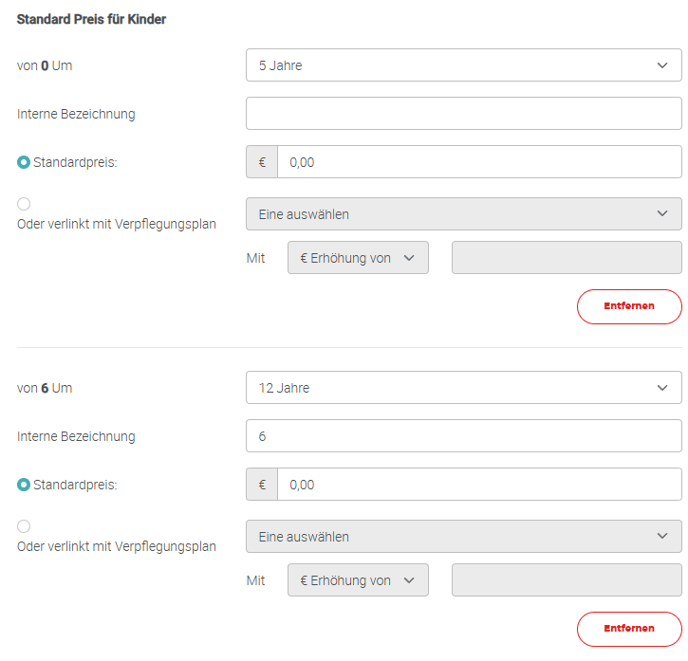Select Standardpreis radio in the 'von 0' section
Image resolution: width=688 pixels, height=661 pixels.
click(x=24, y=162)
